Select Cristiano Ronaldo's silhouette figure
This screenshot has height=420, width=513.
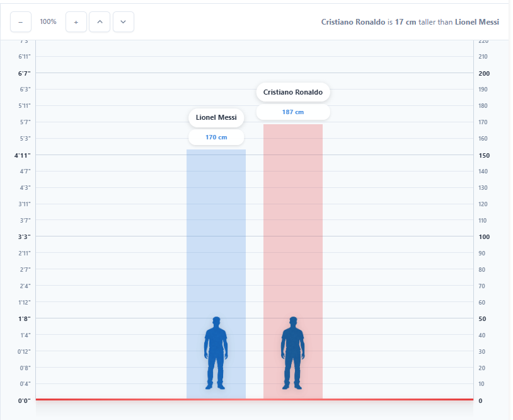tap(292, 353)
